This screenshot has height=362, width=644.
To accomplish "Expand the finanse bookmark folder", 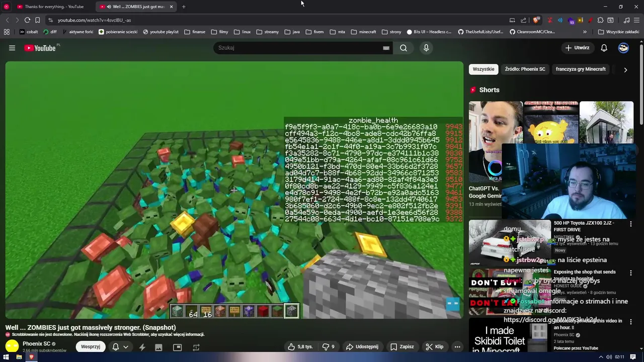I will [x=195, y=32].
